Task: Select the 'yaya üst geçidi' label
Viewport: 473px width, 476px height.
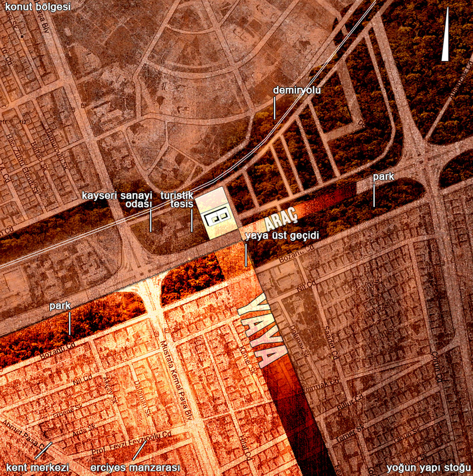Action: 282,235
